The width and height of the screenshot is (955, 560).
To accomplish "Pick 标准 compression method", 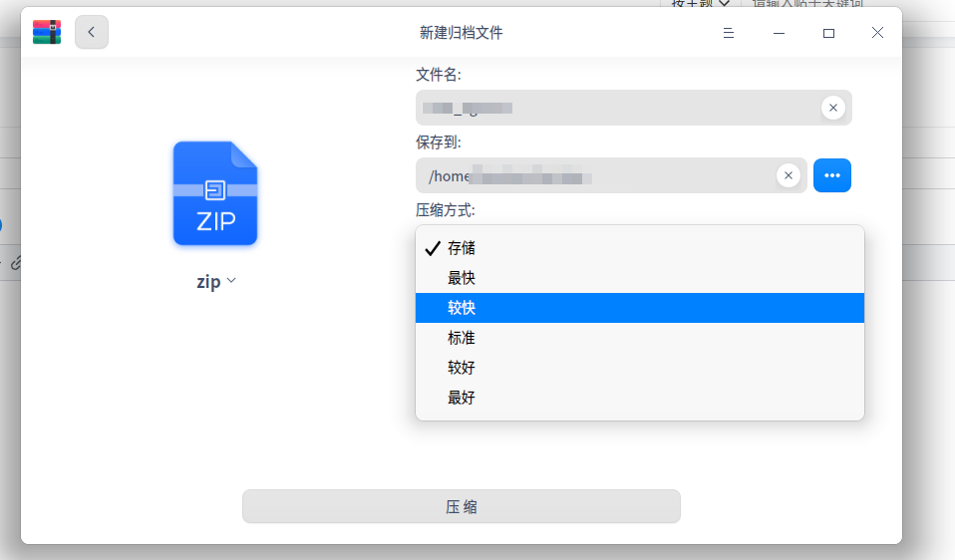I will click(x=640, y=338).
